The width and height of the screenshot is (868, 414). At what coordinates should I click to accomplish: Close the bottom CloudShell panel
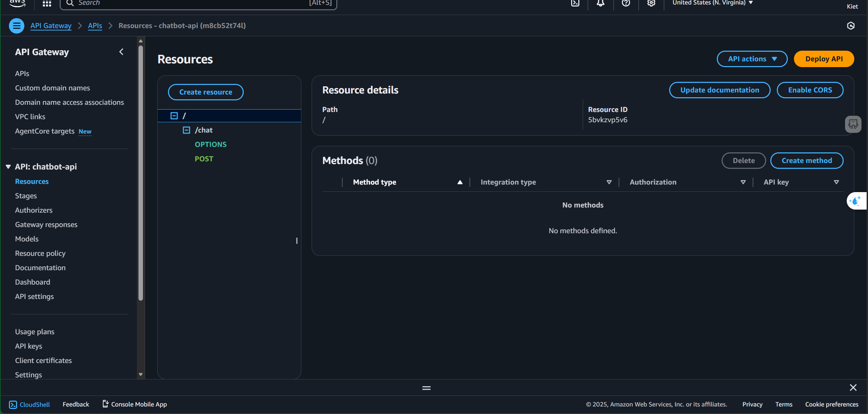click(853, 387)
